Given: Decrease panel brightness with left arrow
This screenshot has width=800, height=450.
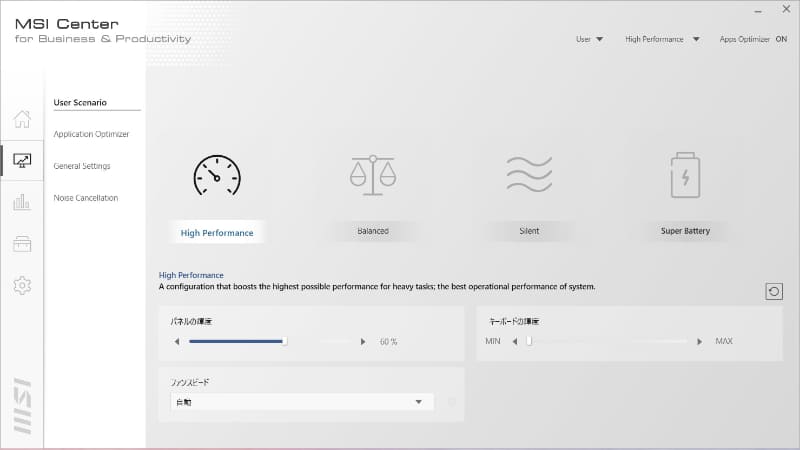Looking at the screenshot, I should coord(177,341).
